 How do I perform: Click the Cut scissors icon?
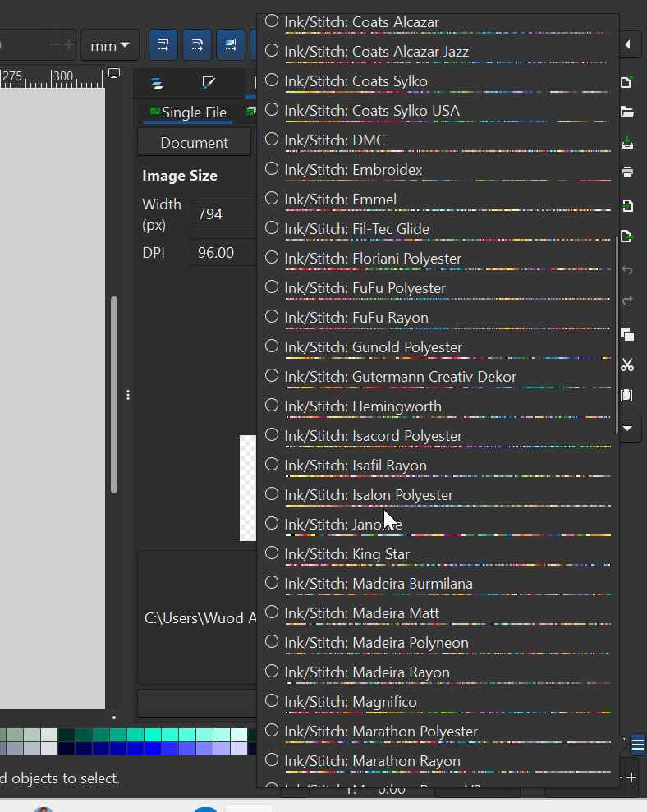tap(626, 365)
